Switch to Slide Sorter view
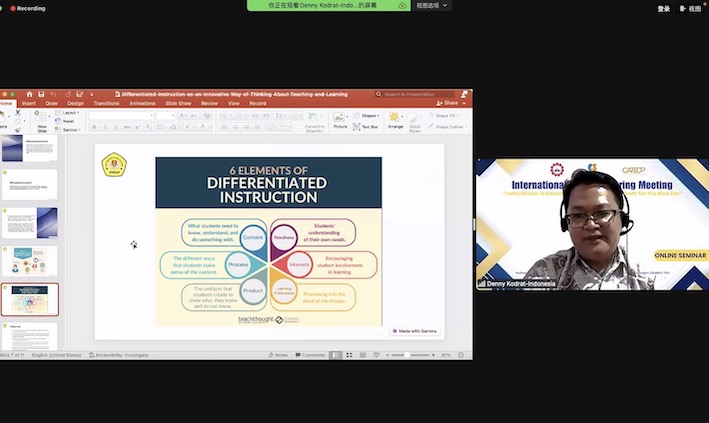 pyautogui.click(x=349, y=355)
